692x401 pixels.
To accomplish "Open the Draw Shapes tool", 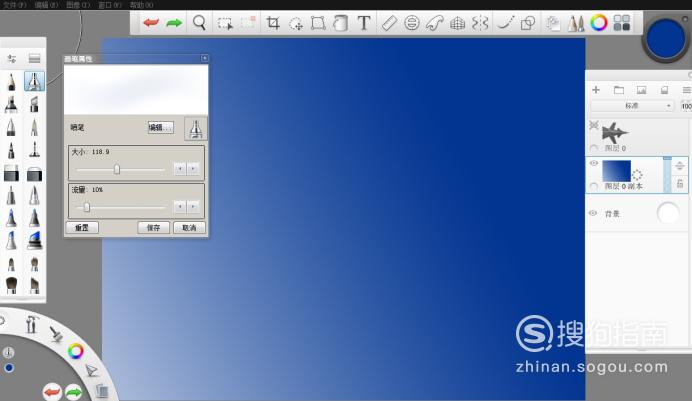I will tap(528, 22).
